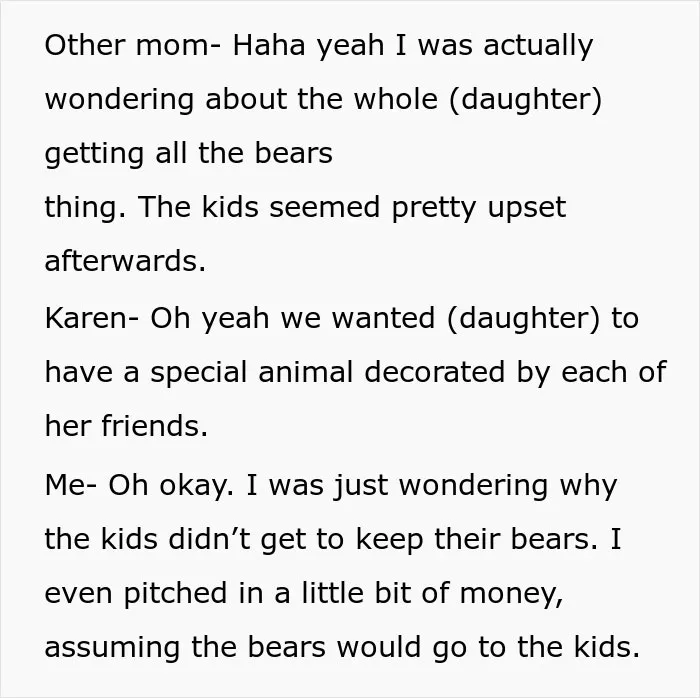The image size is (700, 698).
Task: Click the words "keep their bears."
Action: coord(477,540)
